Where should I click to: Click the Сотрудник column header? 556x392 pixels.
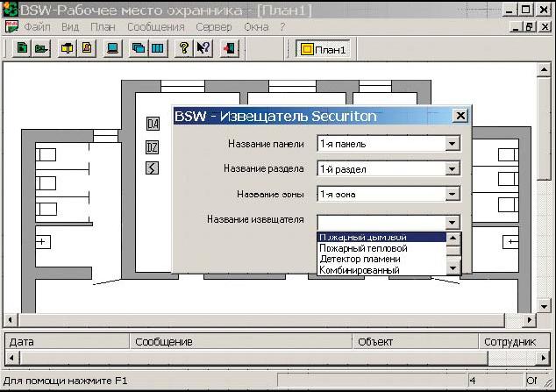click(514, 342)
